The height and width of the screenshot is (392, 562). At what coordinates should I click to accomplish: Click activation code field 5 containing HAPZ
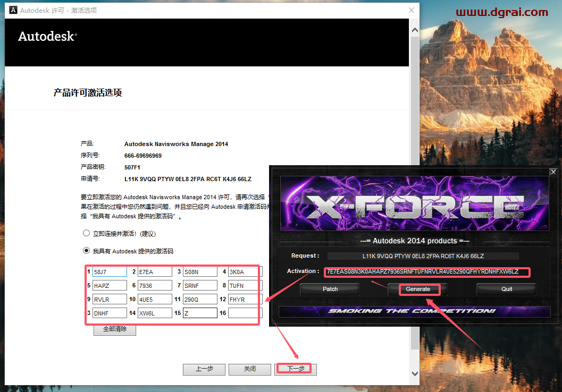(110, 285)
